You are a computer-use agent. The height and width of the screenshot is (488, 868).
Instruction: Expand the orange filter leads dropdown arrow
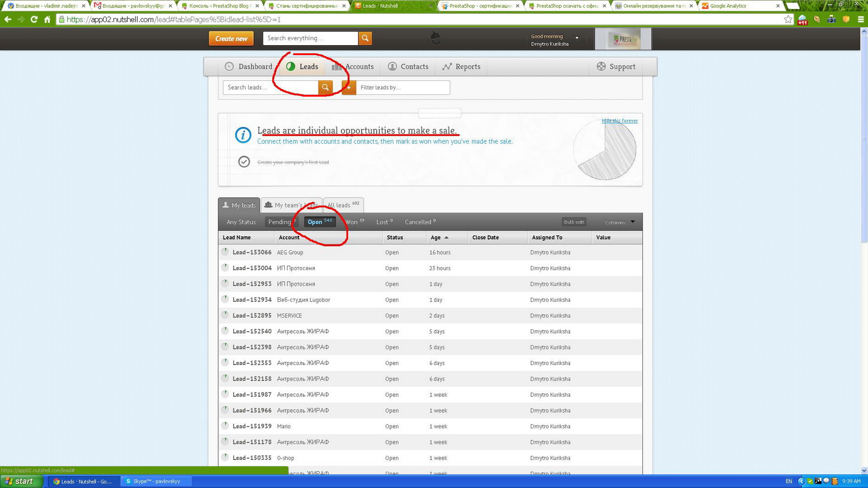349,87
